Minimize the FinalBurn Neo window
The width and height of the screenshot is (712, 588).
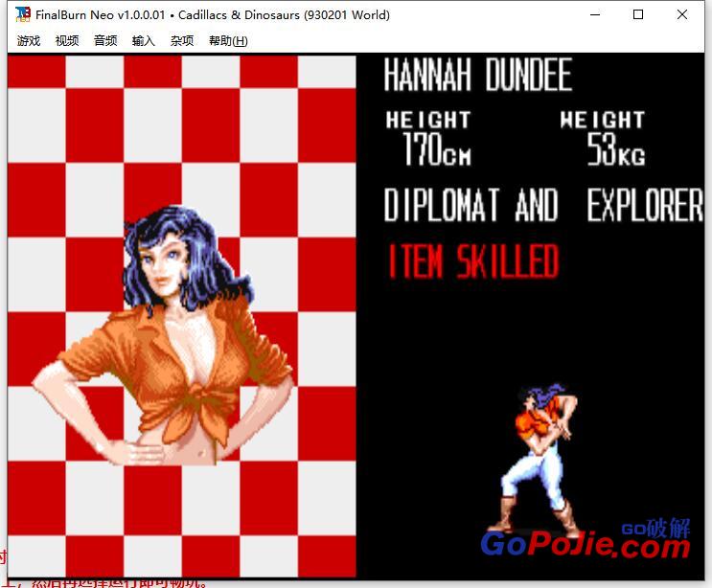tap(595, 14)
